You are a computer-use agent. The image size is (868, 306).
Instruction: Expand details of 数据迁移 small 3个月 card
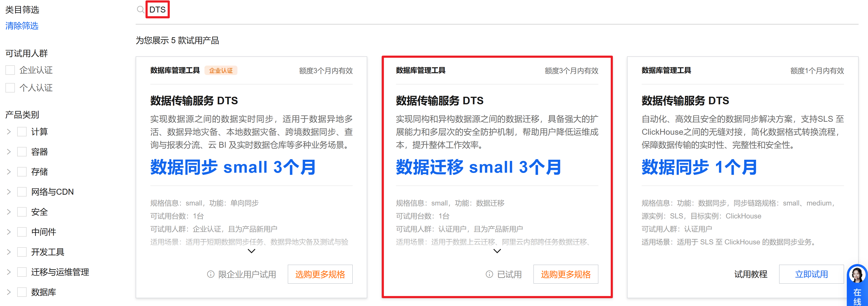pyautogui.click(x=497, y=251)
